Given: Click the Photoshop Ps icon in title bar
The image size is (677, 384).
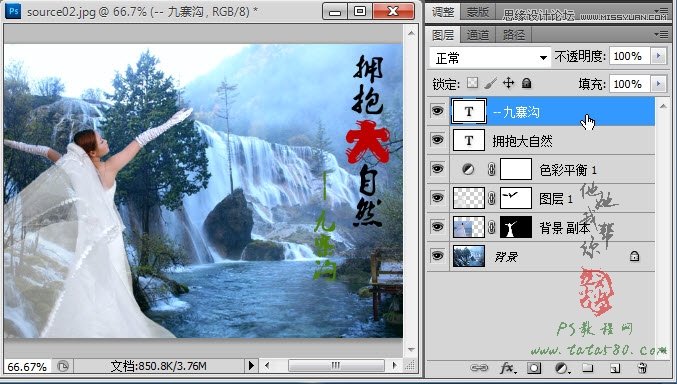Looking at the screenshot, I should coord(13,11).
